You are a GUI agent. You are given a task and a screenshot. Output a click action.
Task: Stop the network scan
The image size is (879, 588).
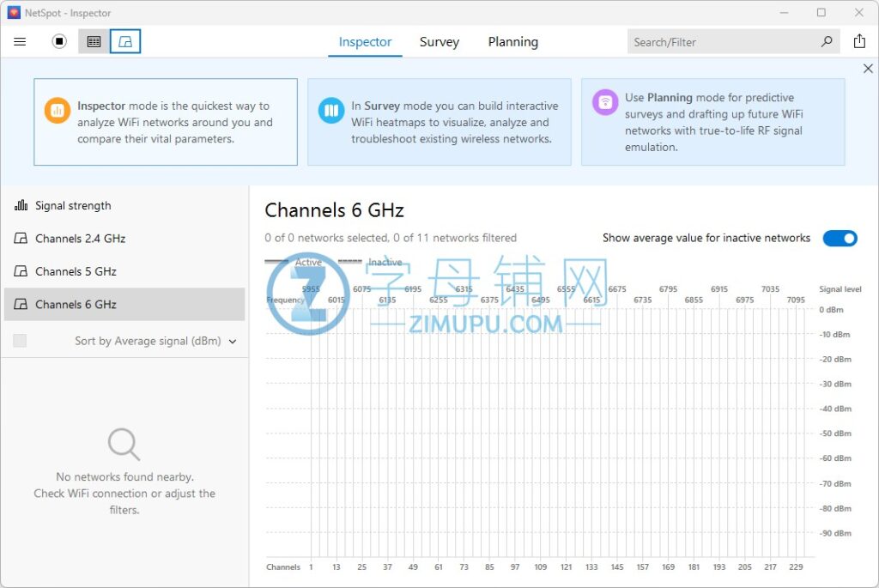click(x=59, y=41)
